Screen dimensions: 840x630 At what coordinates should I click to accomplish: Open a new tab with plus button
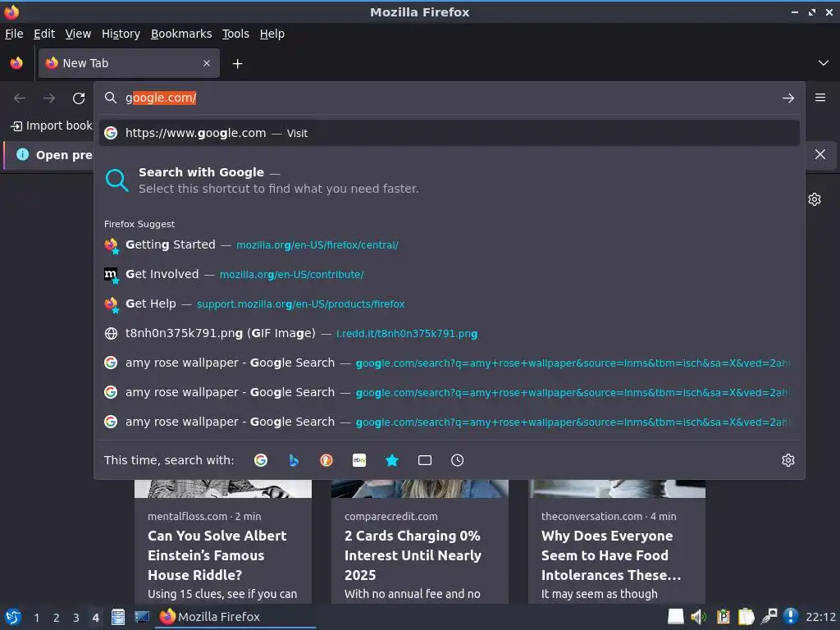[237, 64]
